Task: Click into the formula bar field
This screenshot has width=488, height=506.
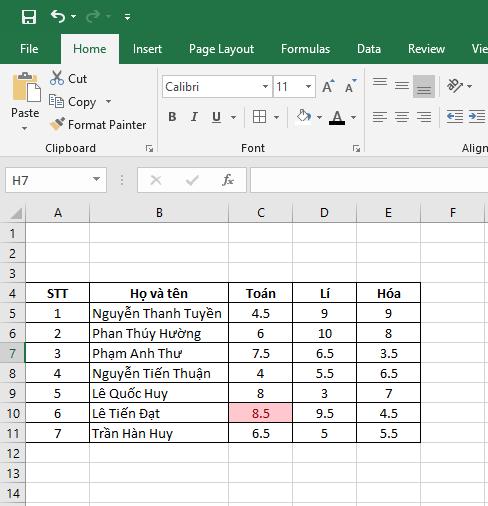Action: point(369,180)
